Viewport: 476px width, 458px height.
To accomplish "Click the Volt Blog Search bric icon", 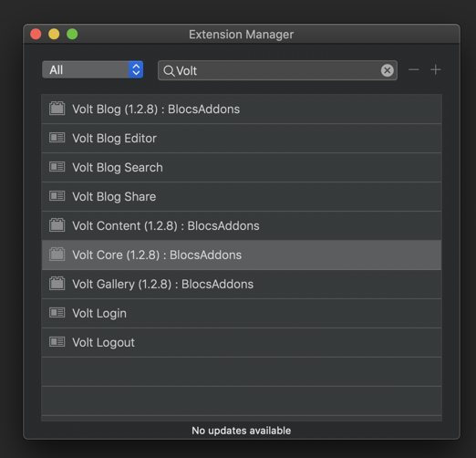I will click(x=57, y=167).
